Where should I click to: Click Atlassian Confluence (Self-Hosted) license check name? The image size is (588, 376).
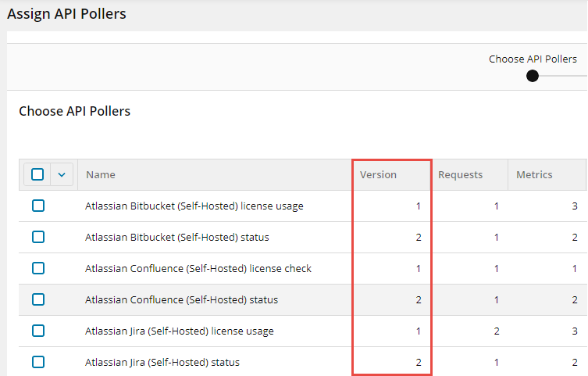pos(198,269)
